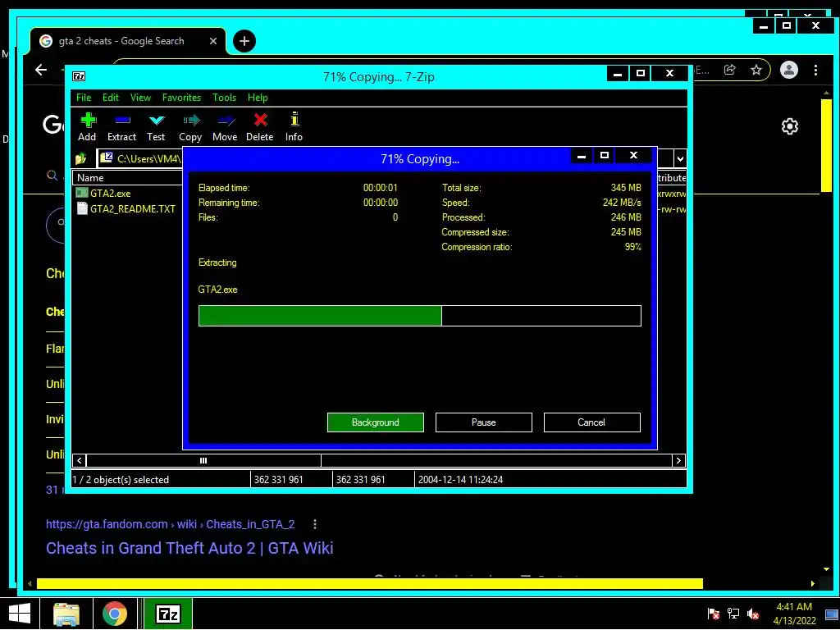Open a new tab in Chrome

pos(244,41)
